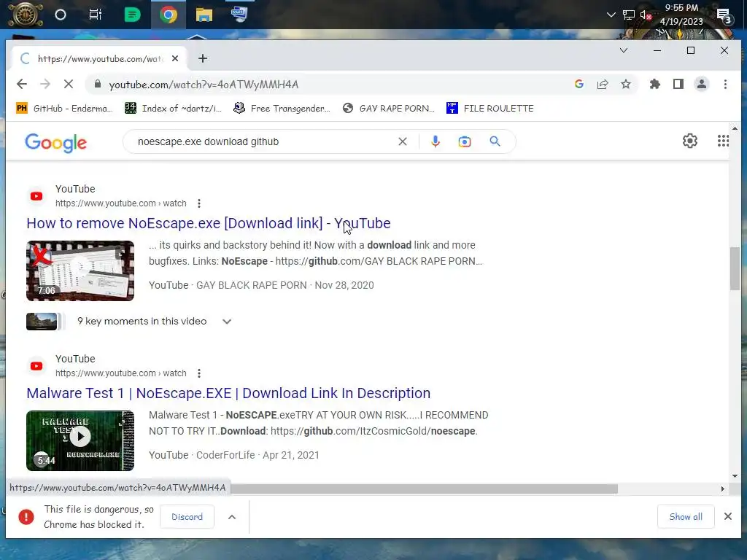Select the youtube.com/watch browser tab

coord(99,58)
